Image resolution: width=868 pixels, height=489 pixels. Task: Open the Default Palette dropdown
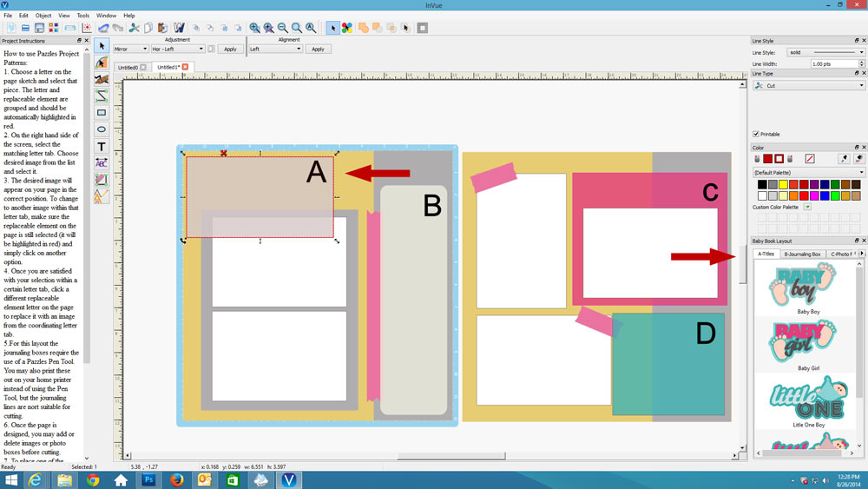click(x=808, y=173)
